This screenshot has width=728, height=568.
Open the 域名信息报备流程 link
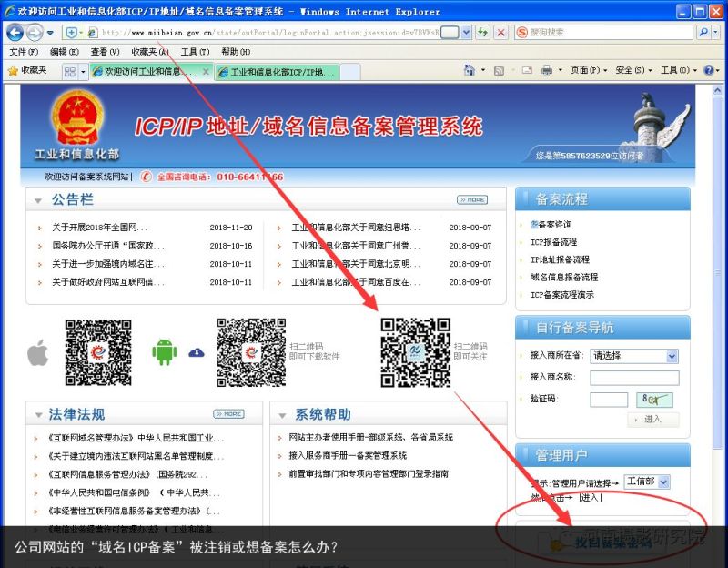click(564, 278)
